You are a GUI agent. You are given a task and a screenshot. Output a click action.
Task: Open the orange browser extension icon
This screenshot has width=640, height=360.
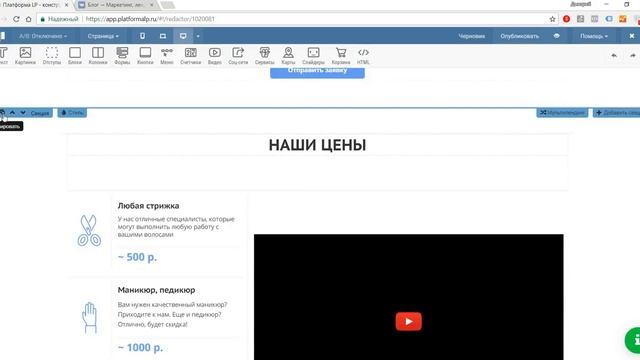coord(622,19)
